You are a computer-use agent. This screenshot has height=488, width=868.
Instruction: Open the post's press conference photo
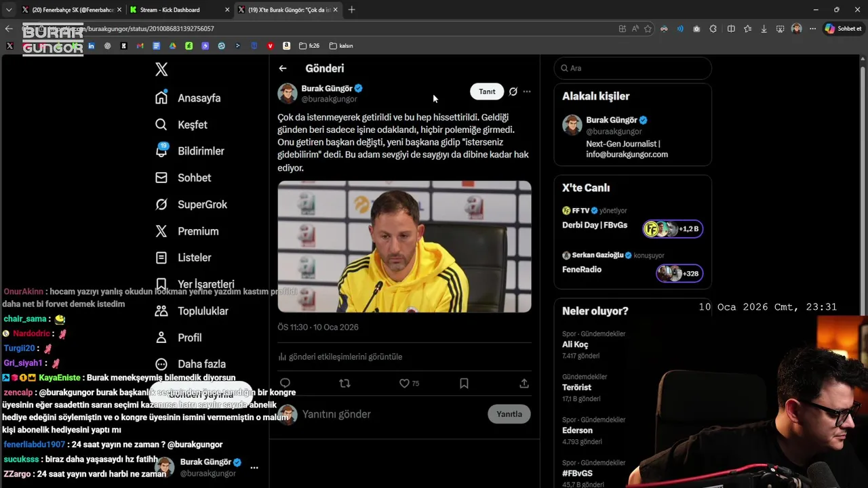click(x=404, y=247)
